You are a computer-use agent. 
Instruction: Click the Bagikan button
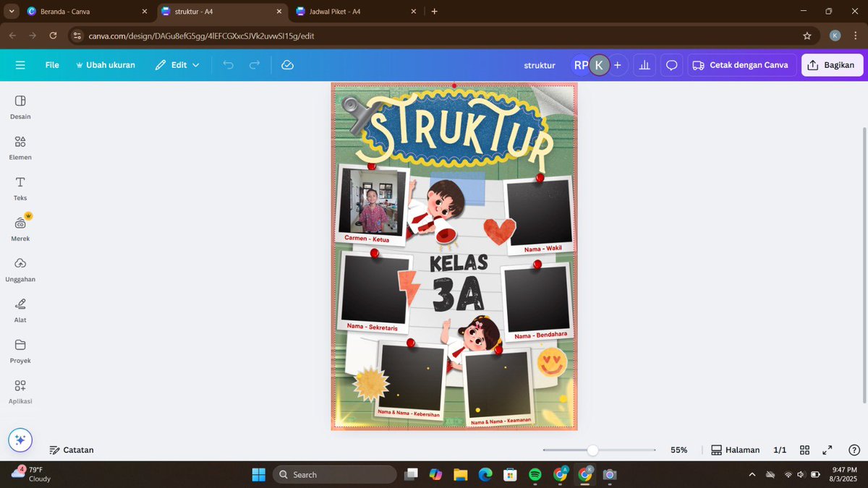831,64
